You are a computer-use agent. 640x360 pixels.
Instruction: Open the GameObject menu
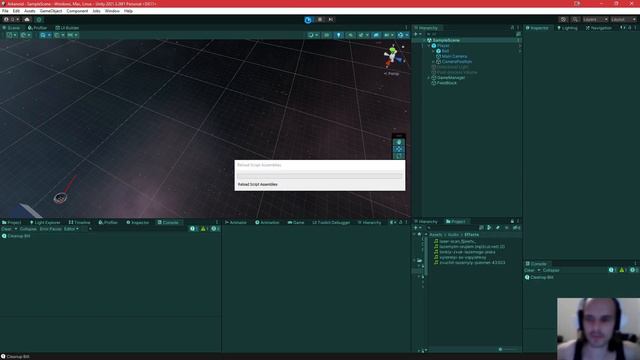(x=51, y=11)
